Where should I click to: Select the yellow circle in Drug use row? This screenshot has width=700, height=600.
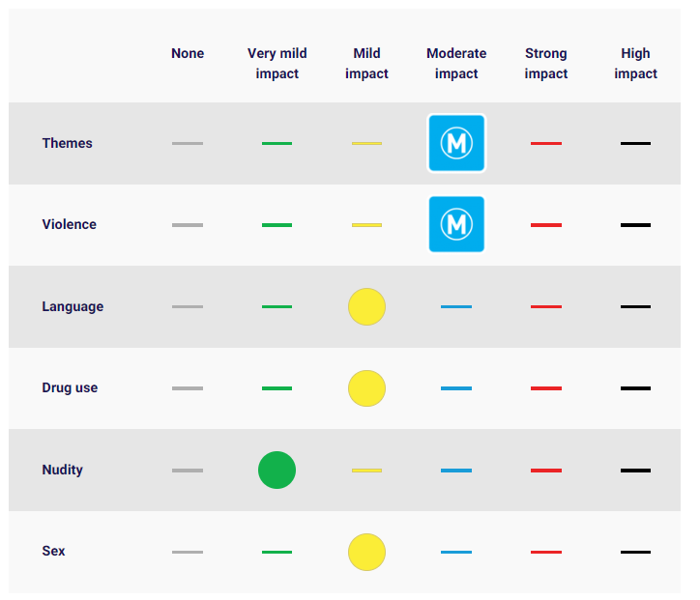366,387
